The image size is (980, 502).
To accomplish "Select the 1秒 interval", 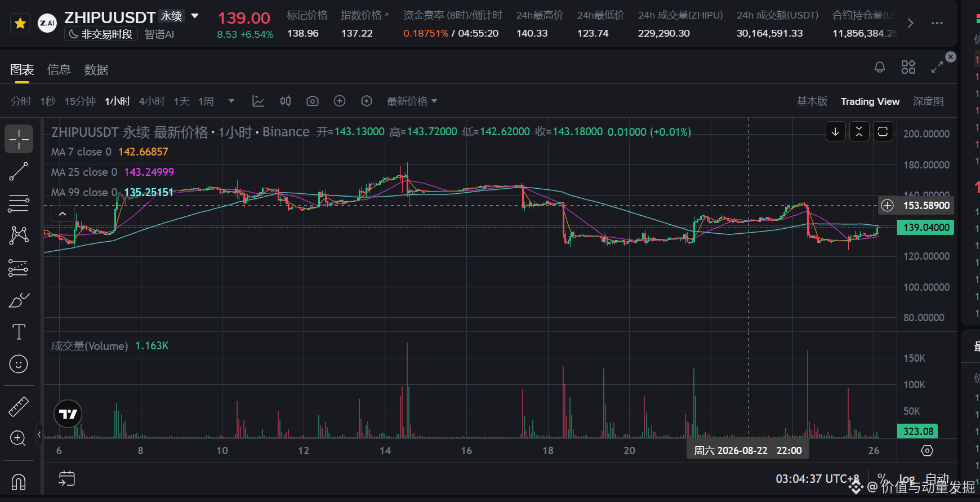I will coord(48,101).
